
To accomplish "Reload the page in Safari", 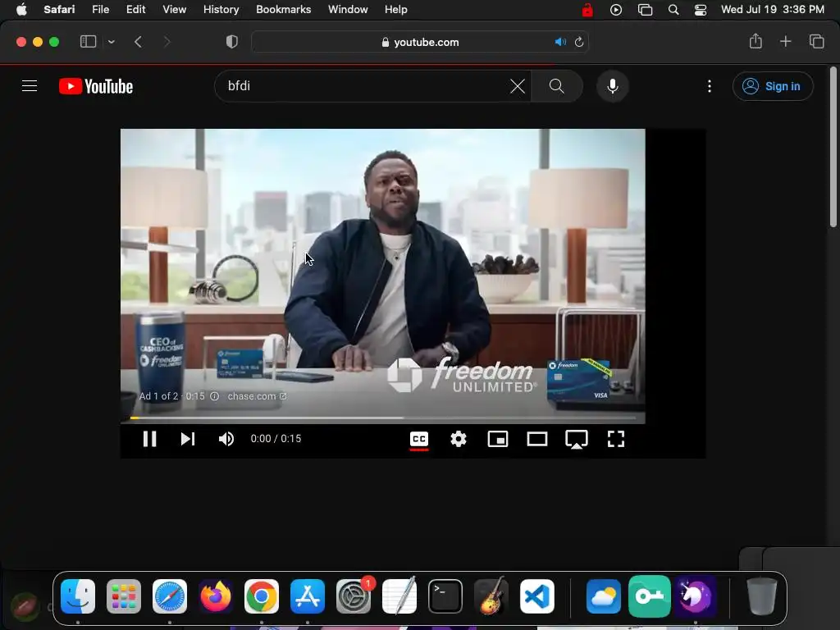I will coord(579,42).
